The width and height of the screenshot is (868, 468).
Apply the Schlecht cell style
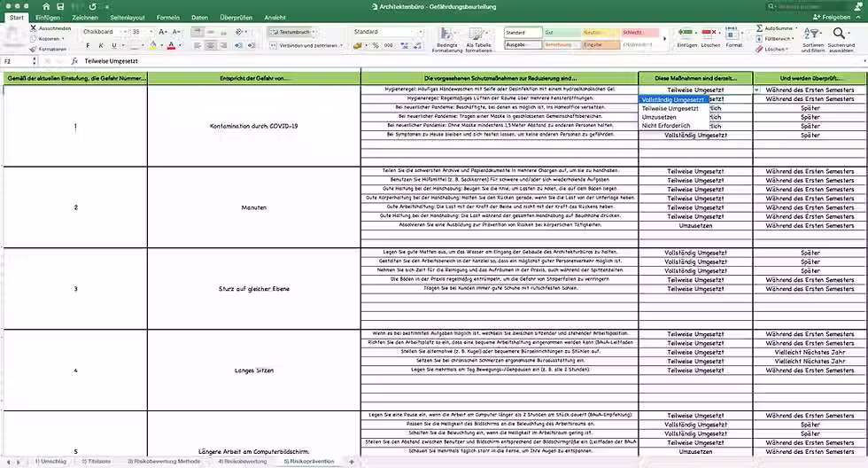tap(639, 33)
